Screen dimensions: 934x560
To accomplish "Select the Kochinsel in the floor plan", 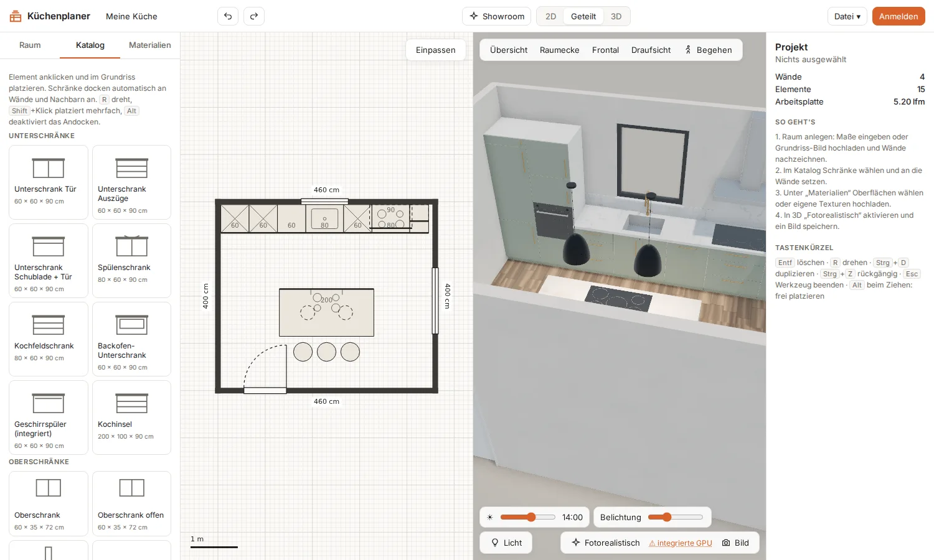I will (327, 312).
